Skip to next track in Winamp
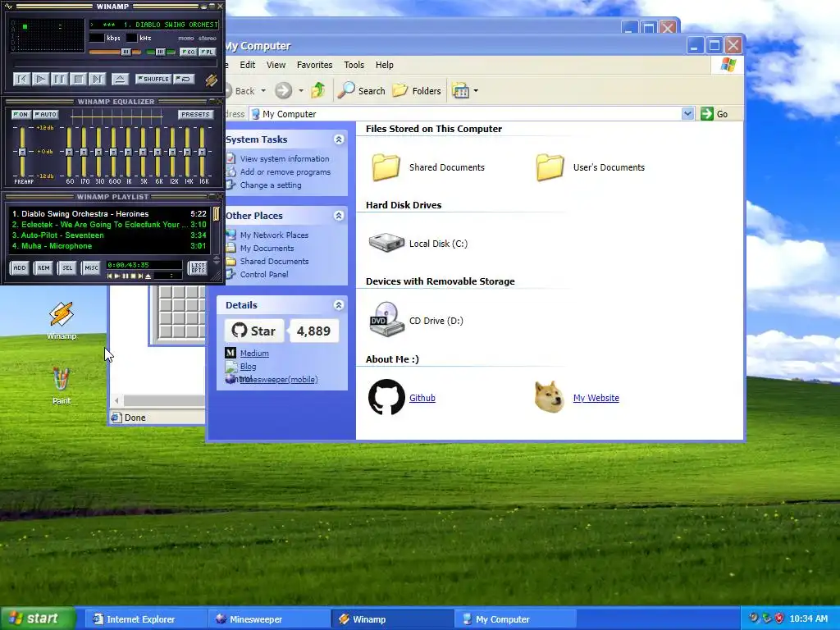The width and height of the screenshot is (840, 630). [97, 80]
